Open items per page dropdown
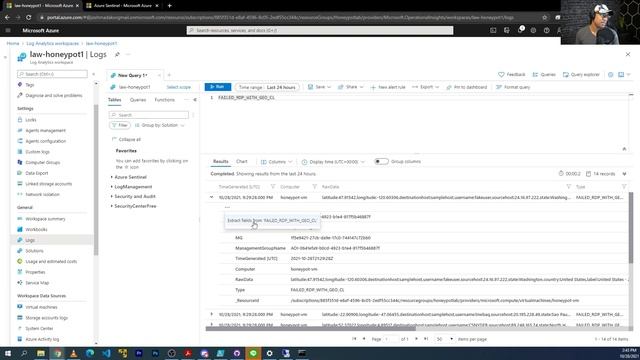 click(444, 339)
